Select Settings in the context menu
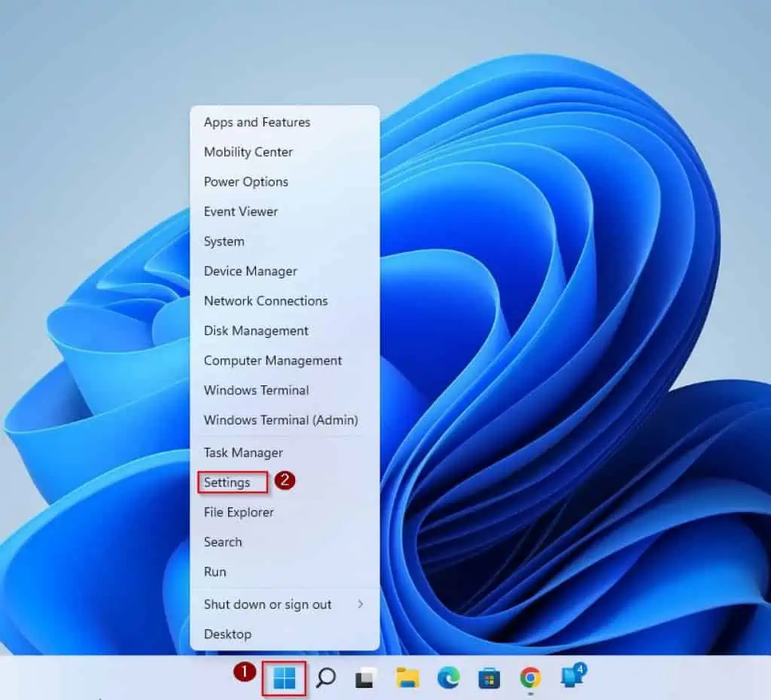771x700 pixels. click(x=227, y=482)
